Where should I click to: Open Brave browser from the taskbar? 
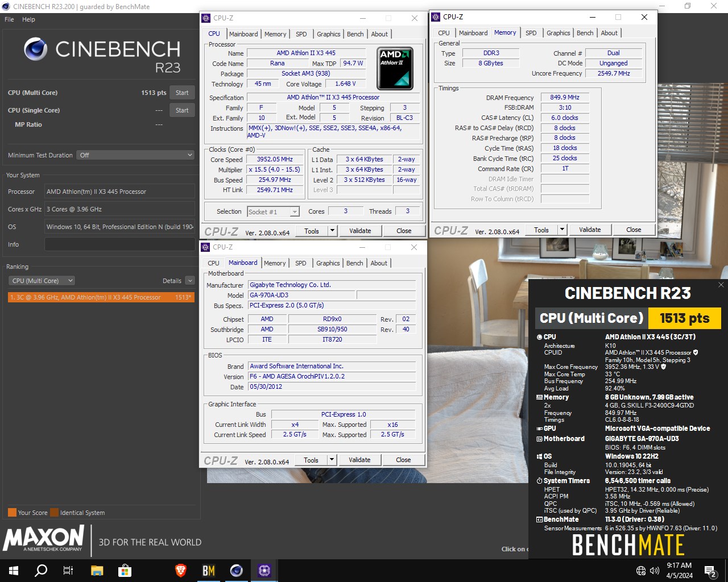181,571
